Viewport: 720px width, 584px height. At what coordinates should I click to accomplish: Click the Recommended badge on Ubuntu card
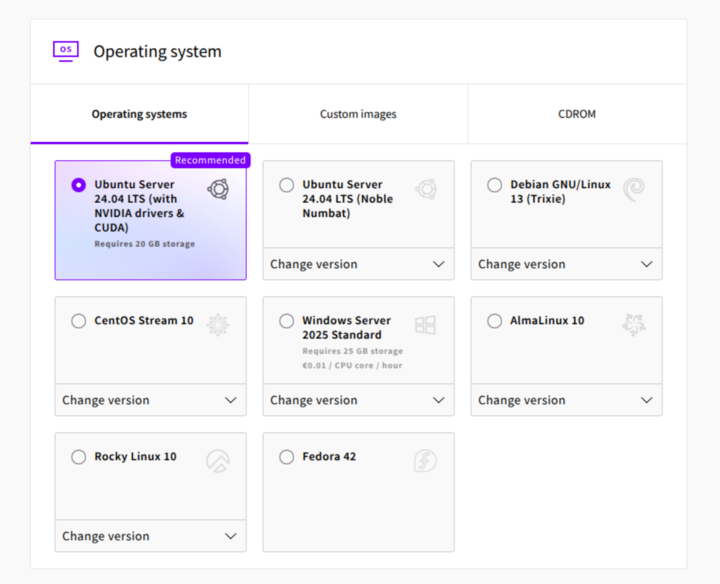tap(209, 160)
